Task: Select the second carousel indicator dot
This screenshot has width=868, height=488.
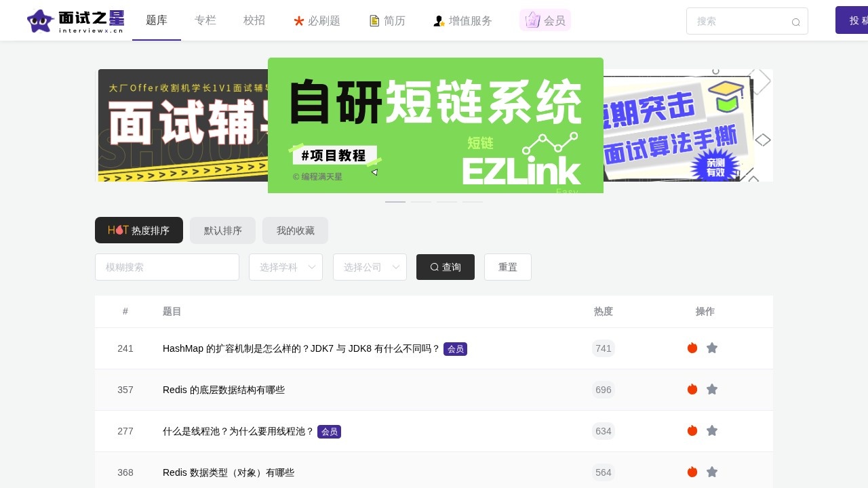Action: 421,202
